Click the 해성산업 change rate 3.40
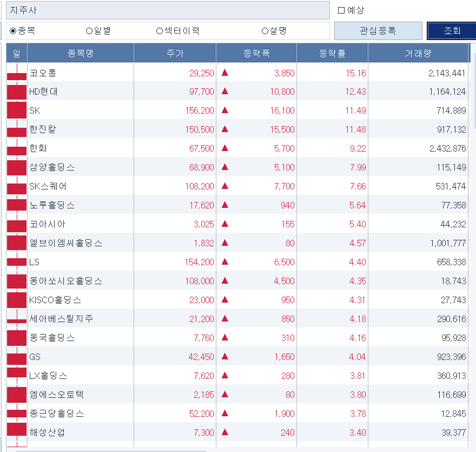 point(358,433)
